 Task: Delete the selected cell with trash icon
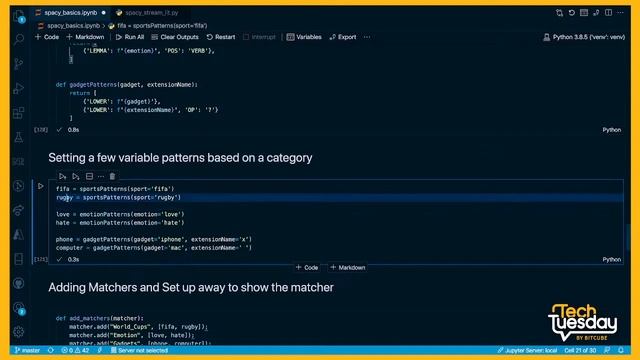(x=112, y=176)
